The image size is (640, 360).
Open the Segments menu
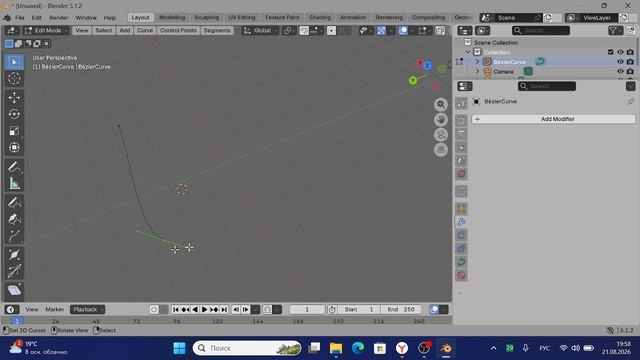click(x=217, y=31)
